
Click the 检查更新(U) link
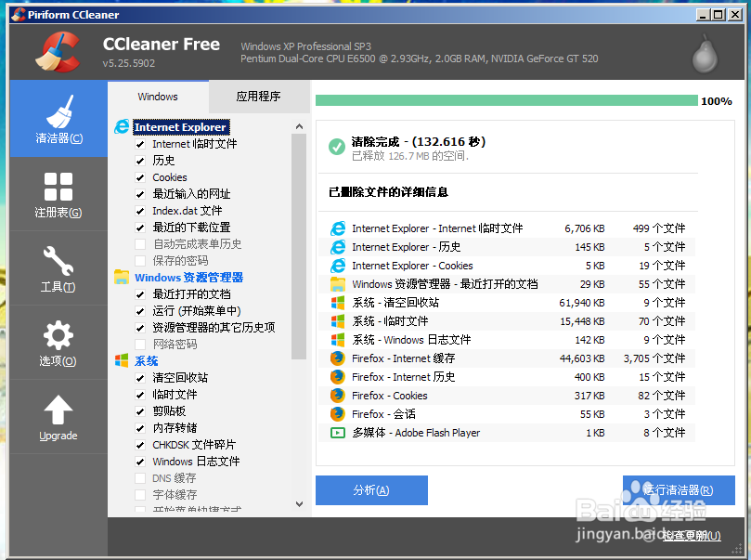[692, 536]
